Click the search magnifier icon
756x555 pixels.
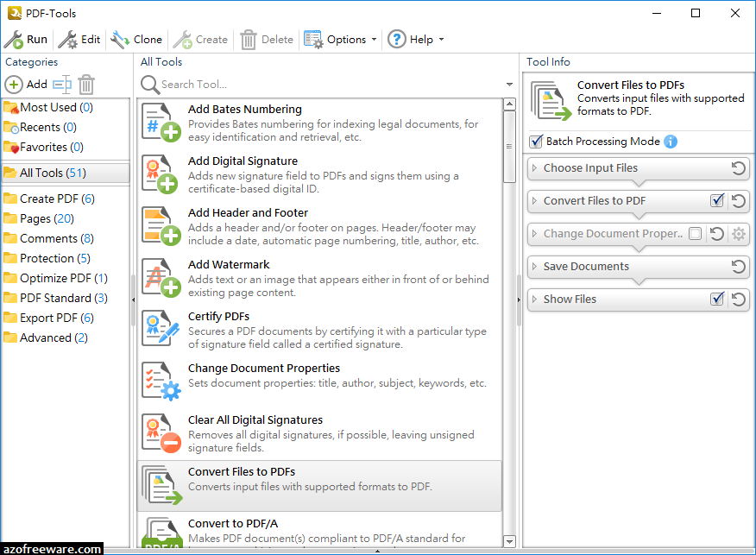[x=150, y=85]
